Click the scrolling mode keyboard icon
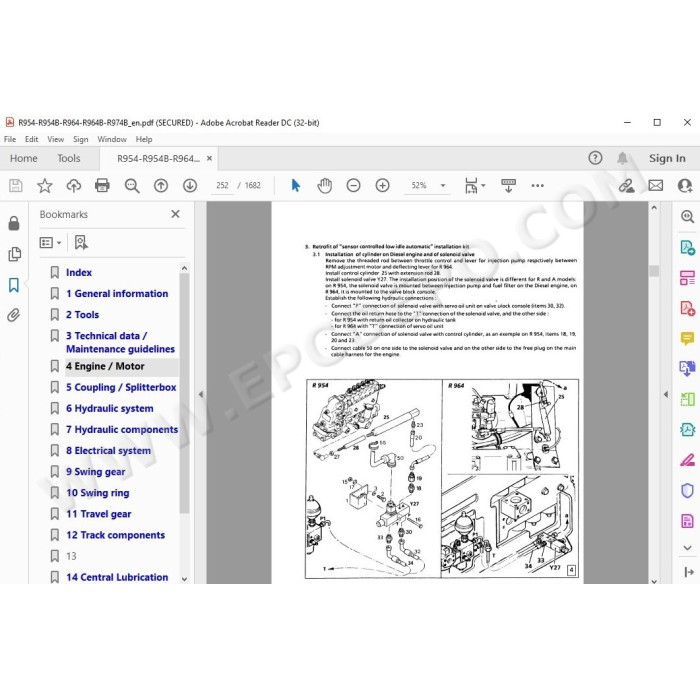 (x=508, y=185)
